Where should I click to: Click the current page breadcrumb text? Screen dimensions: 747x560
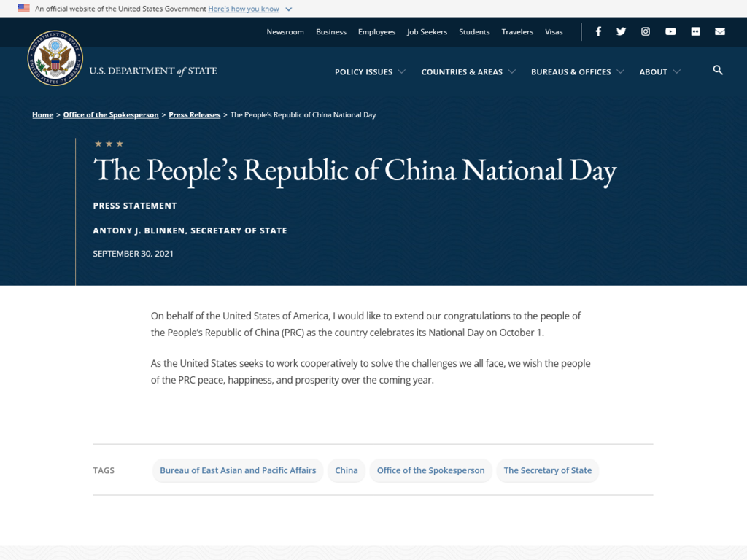point(303,114)
